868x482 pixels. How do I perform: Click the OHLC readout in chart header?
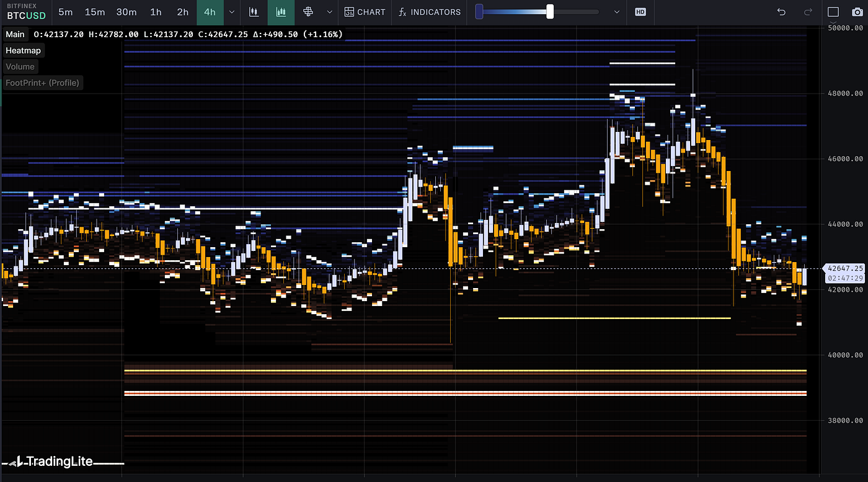click(188, 34)
